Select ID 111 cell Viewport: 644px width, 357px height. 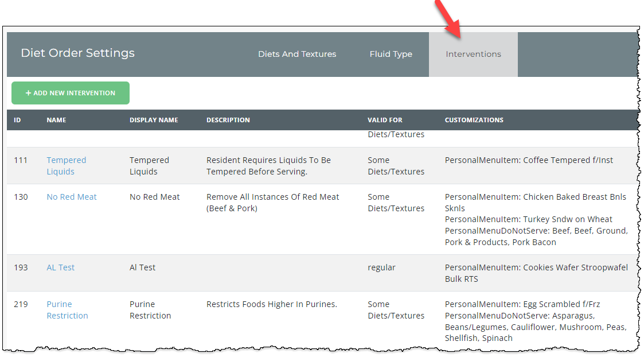(x=21, y=160)
